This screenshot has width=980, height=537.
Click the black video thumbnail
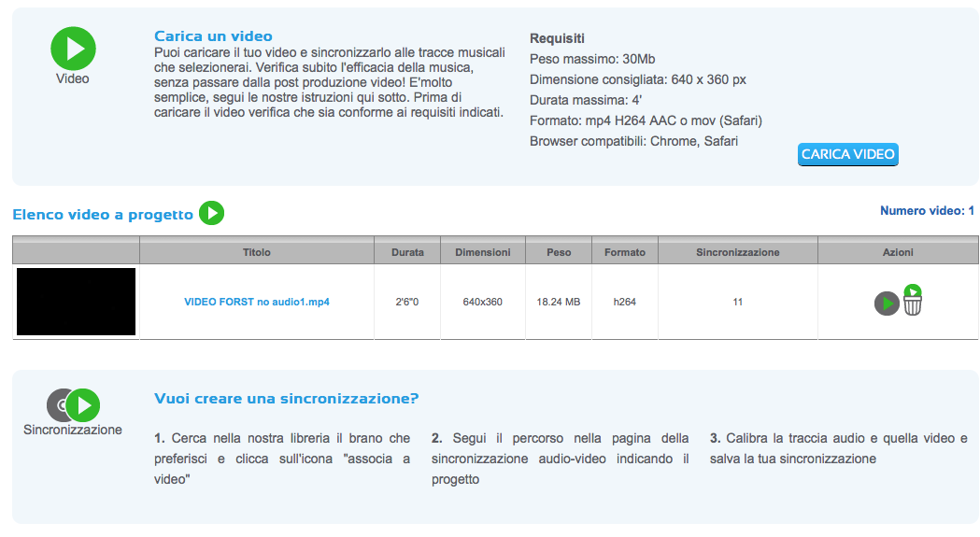tap(77, 302)
